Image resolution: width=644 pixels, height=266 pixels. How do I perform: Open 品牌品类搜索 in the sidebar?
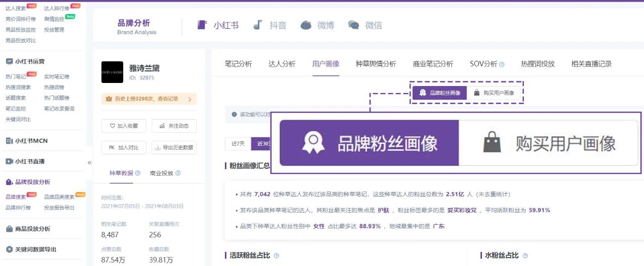click(59, 197)
